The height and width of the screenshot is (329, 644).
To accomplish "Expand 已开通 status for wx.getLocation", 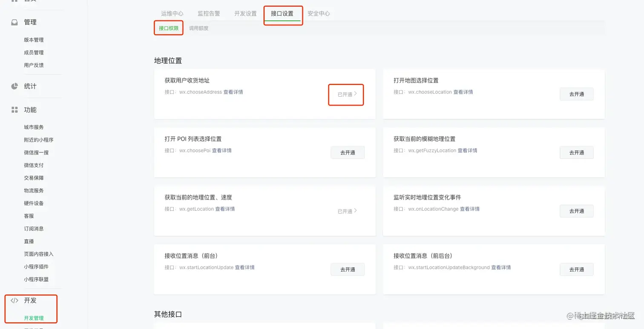I will pos(347,211).
